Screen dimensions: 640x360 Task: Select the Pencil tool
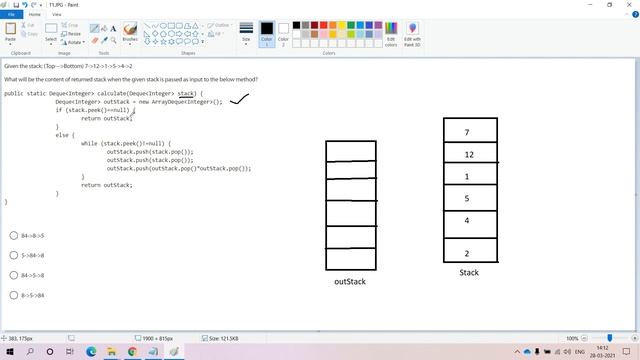[x=94, y=29]
